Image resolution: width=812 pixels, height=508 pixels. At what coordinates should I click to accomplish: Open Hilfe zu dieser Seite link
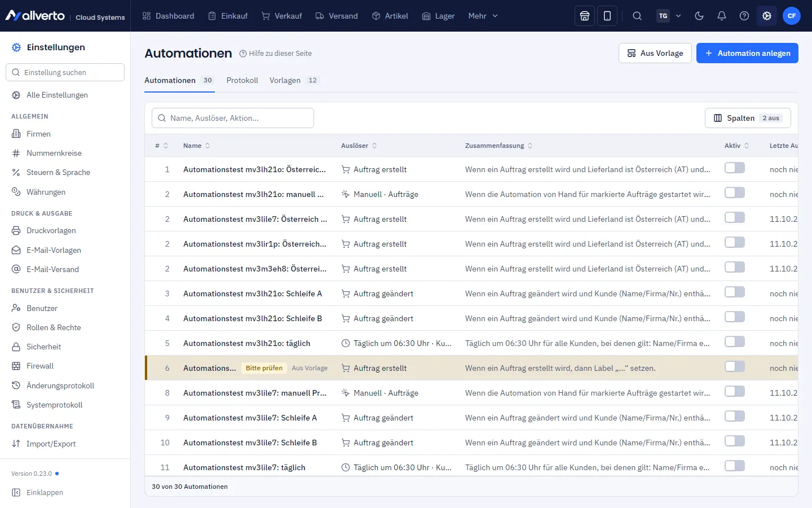coord(275,54)
